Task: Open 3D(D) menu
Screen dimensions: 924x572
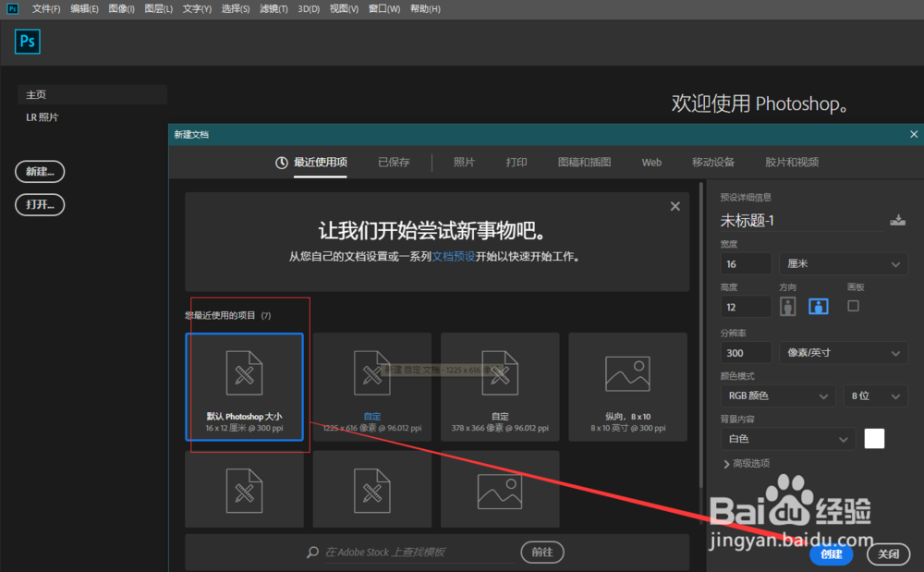Action: point(309,9)
